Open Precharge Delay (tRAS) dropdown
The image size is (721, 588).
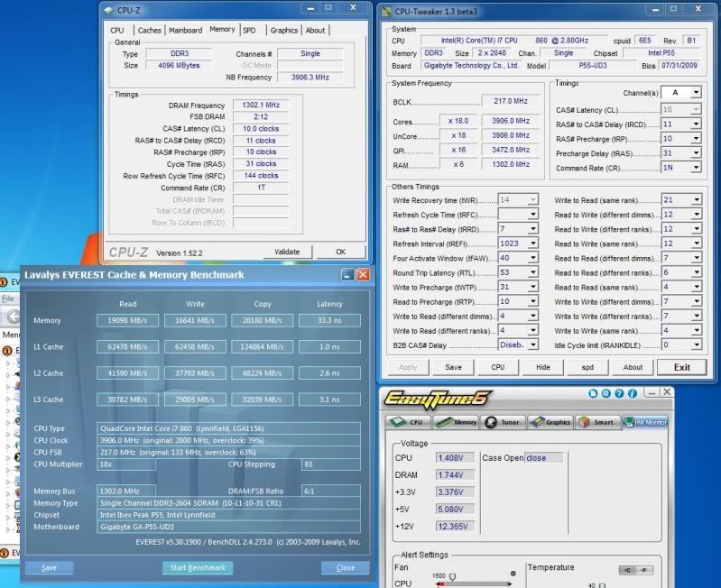coord(696,153)
